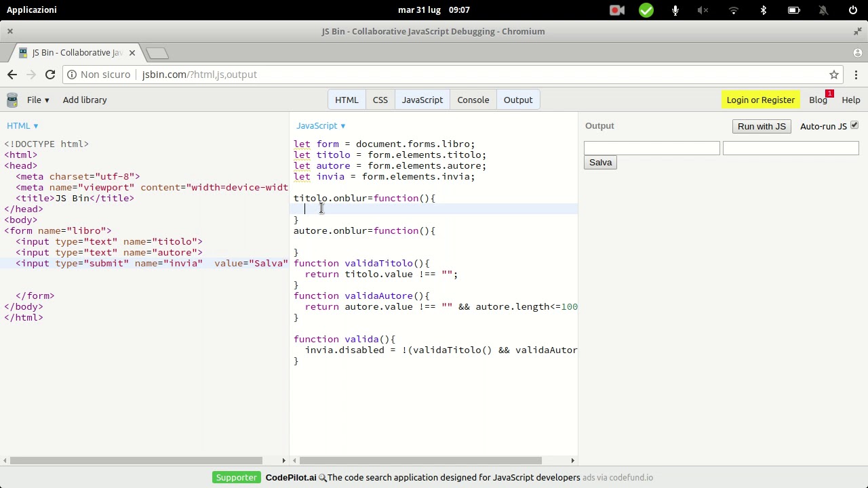Viewport: 868px width, 488px height.
Task: Open the Supporter badge
Action: 237,478
